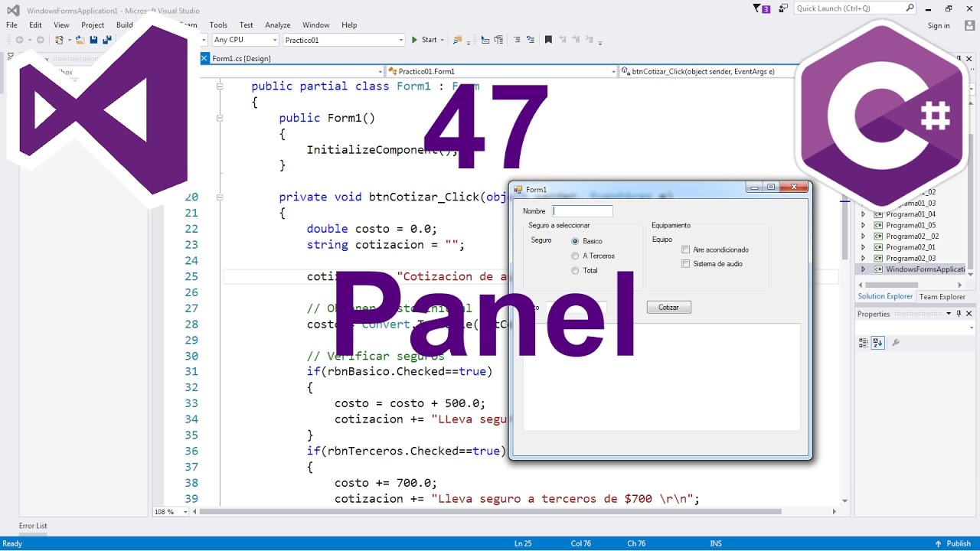Expand the Programa01_05 project node
Image resolution: width=980 pixels, height=551 pixels.
[864, 225]
